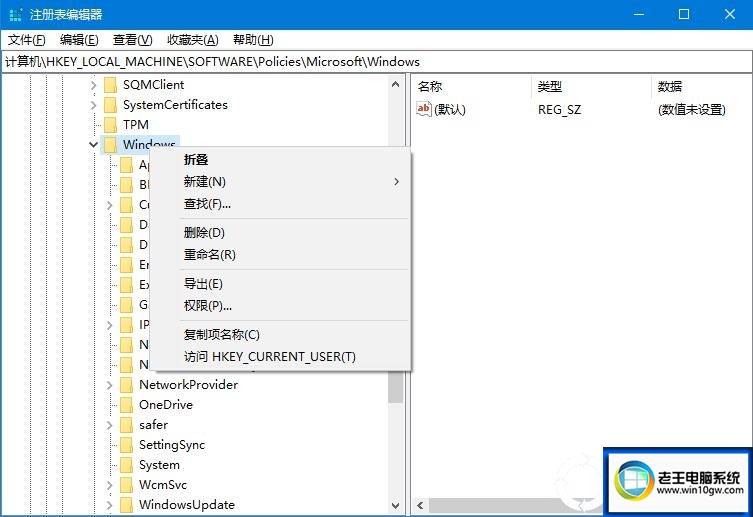Open the 查看(V) menu

pos(133,40)
